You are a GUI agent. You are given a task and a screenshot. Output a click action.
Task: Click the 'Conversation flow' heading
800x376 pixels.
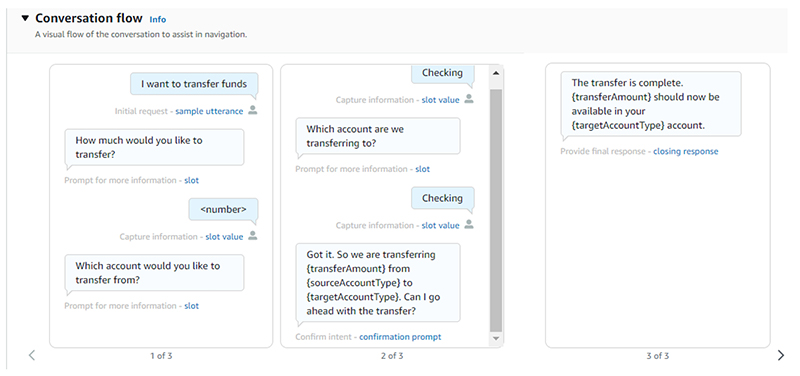coord(89,18)
